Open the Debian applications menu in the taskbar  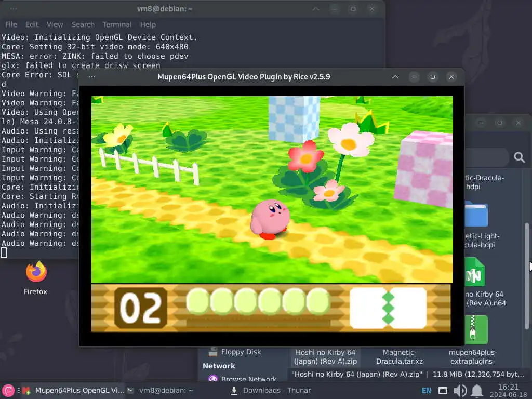pyautogui.click(x=8, y=391)
